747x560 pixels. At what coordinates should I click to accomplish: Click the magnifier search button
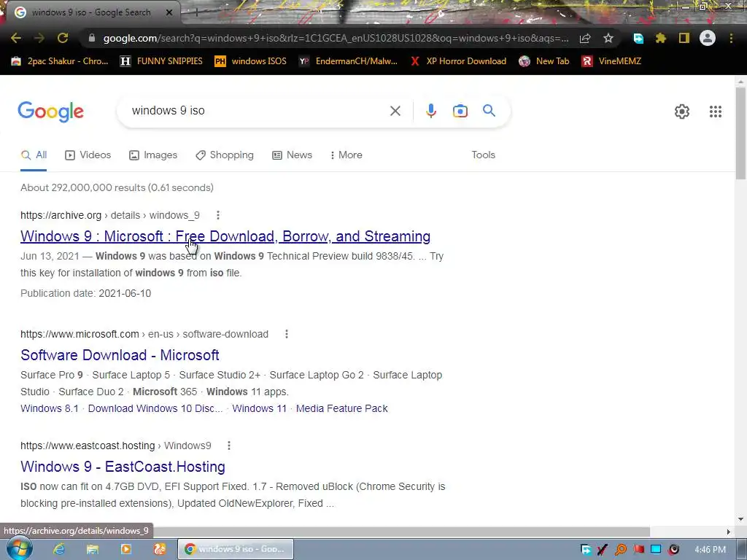(489, 111)
